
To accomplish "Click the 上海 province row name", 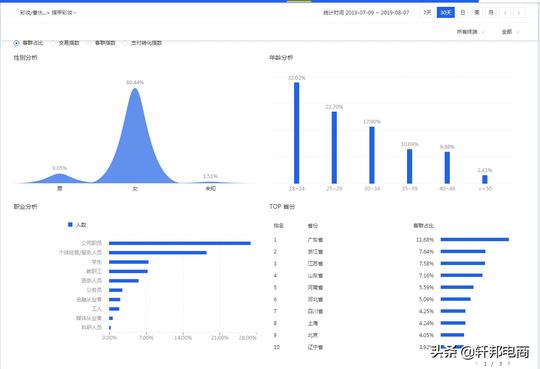I will point(313,323).
